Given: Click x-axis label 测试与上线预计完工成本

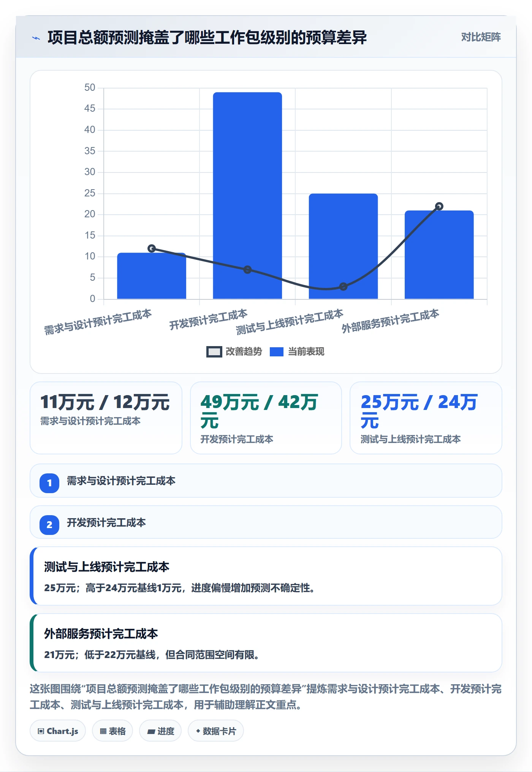Looking at the screenshot, I should [x=290, y=322].
